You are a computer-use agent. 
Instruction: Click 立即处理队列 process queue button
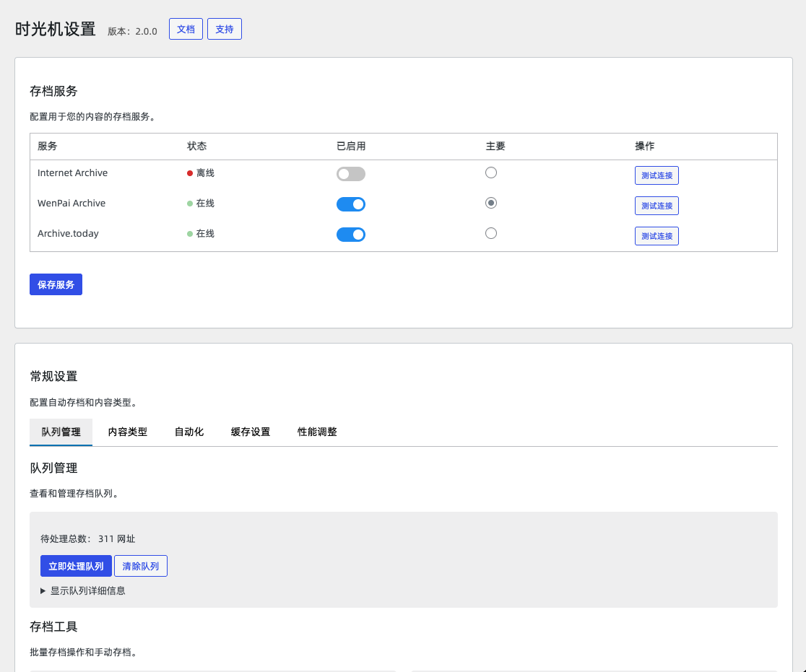[x=76, y=566]
